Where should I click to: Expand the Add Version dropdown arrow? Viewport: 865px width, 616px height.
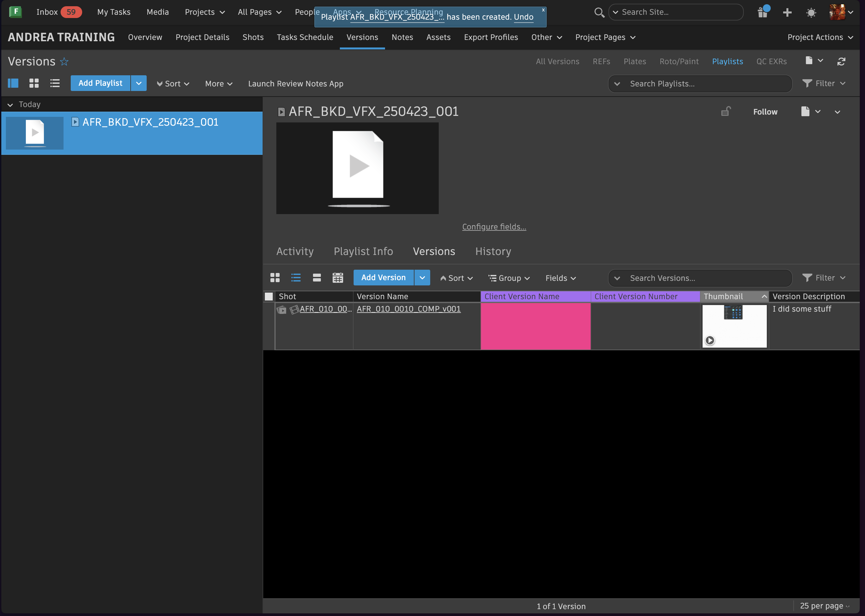422,278
